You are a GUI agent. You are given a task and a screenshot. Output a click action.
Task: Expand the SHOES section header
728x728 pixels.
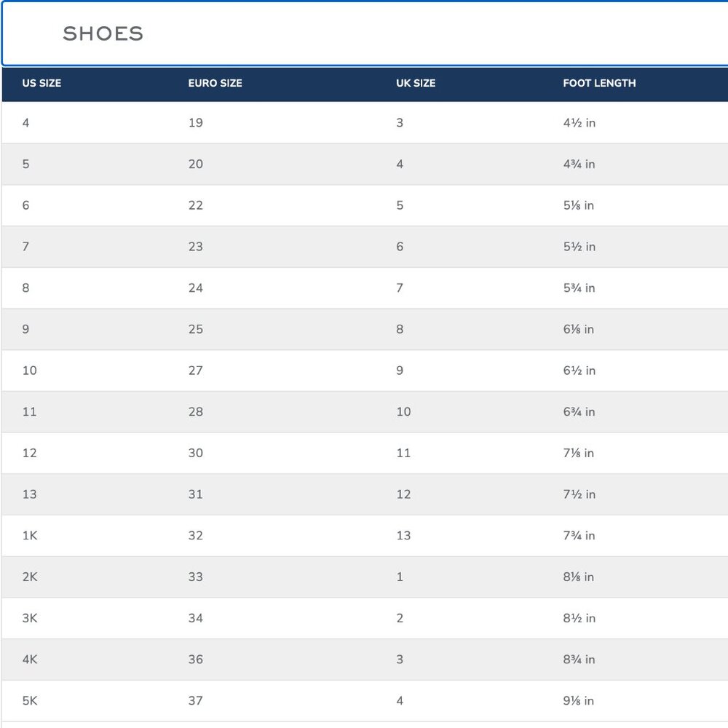click(x=365, y=33)
